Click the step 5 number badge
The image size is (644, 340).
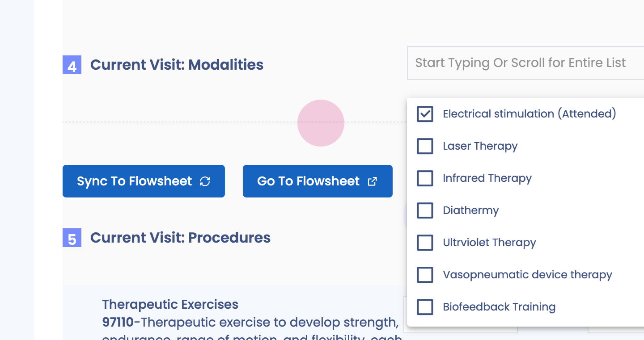tap(72, 238)
